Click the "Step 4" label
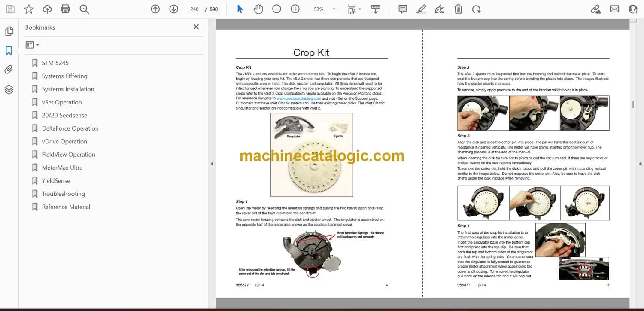Screen dimensions: 644x311 pos(463,226)
